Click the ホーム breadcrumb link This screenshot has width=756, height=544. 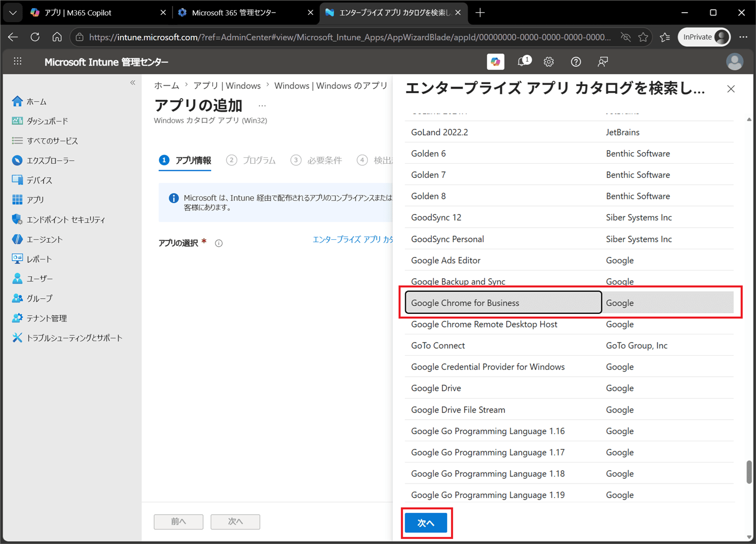tap(166, 86)
